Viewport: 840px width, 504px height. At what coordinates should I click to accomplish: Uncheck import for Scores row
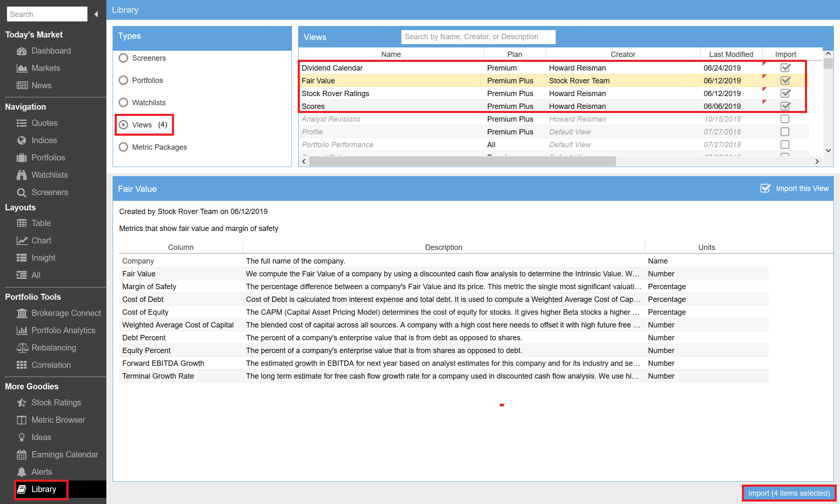785,106
